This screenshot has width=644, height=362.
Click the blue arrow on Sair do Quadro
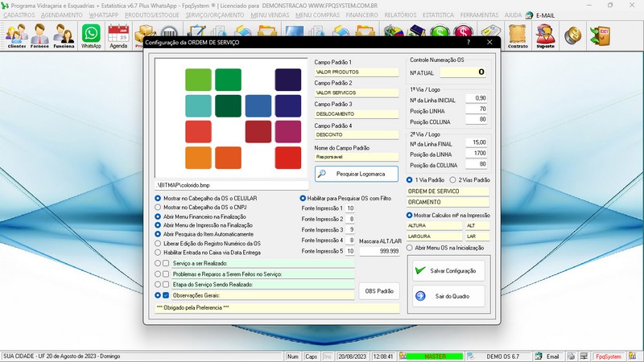pyautogui.click(x=420, y=296)
